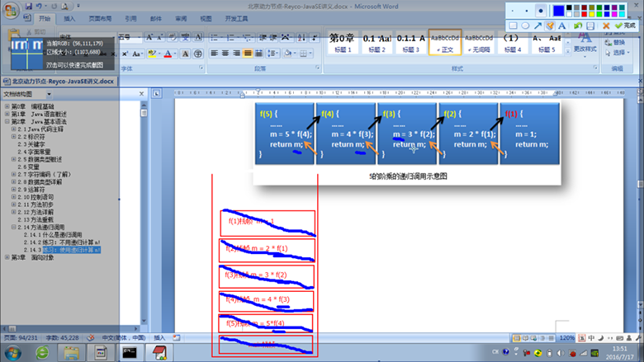644x362 pixels.
Task: Pick the red color swatch
Action: click(584, 14)
